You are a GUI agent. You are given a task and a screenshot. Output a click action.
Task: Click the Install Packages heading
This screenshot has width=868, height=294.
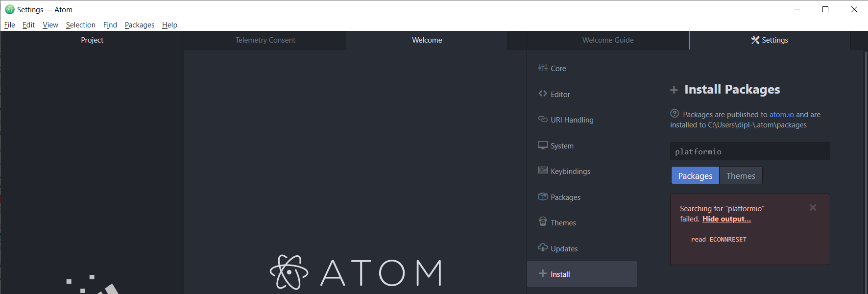[732, 89]
